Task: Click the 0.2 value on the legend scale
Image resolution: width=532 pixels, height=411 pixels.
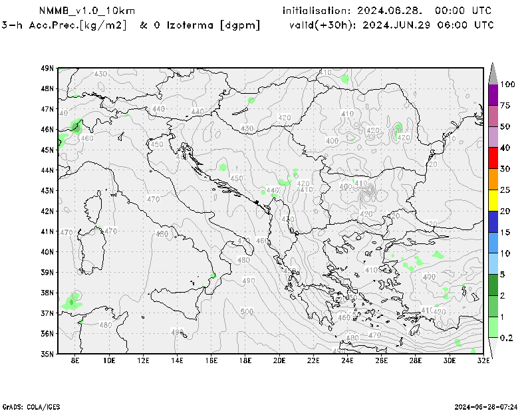Action: click(507, 338)
